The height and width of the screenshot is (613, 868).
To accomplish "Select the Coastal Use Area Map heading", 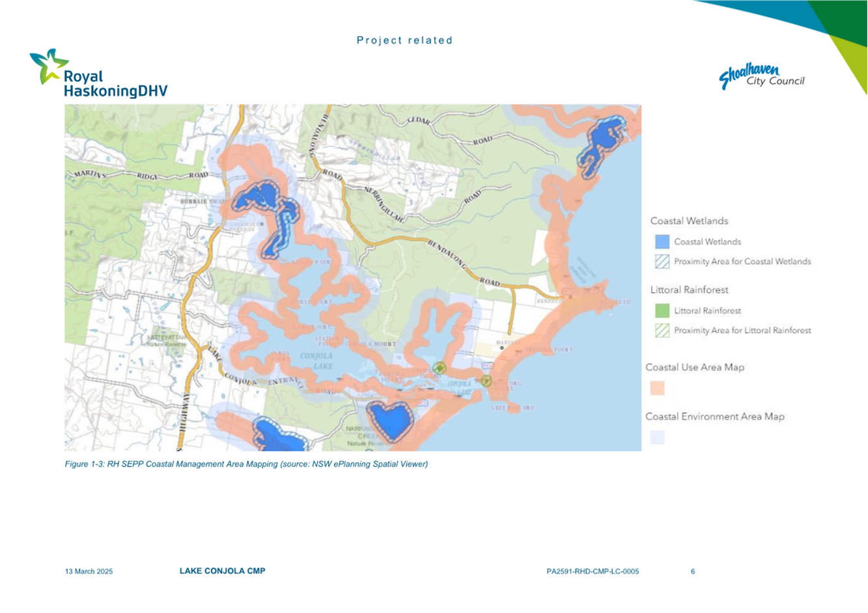I will coord(694,368).
